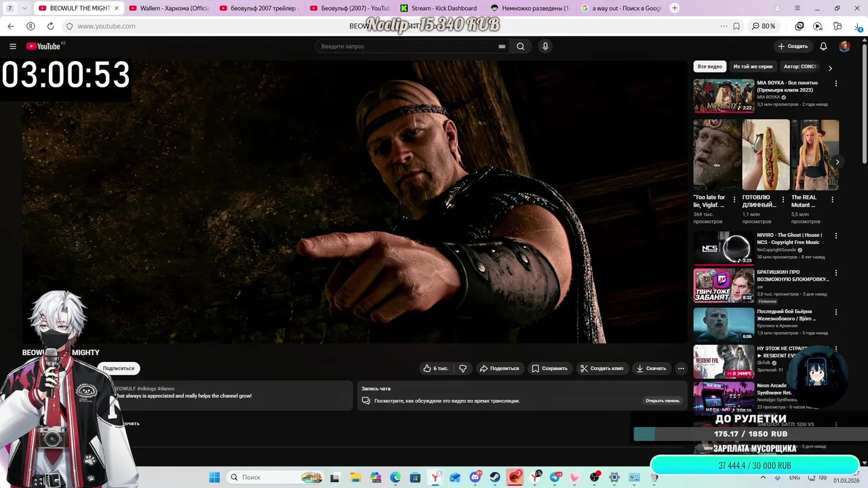Select the 'Из той же серии' chip
The image size is (868, 488).
(x=753, y=67)
